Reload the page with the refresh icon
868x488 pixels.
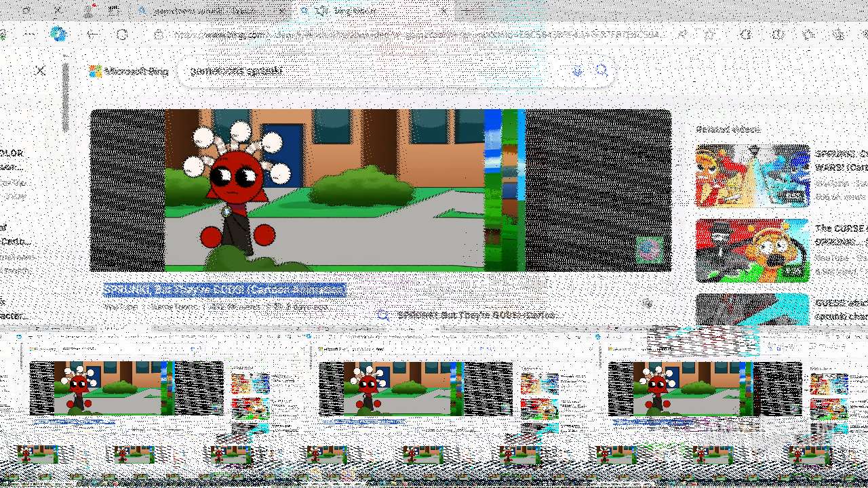[x=122, y=35]
